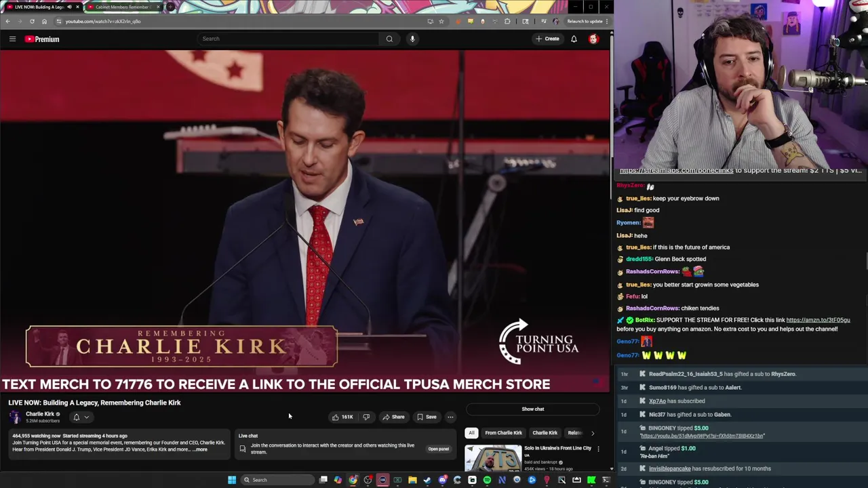The height and width of the screenshot is (488, 868).
Task: Click Relaunch to update button
Action: [x=585, y=21]
